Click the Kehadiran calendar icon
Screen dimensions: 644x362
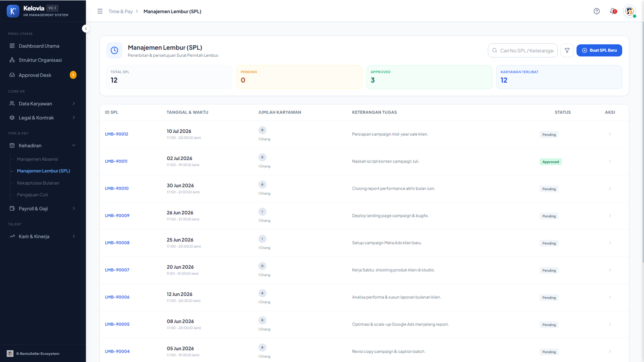coord(12,146)
